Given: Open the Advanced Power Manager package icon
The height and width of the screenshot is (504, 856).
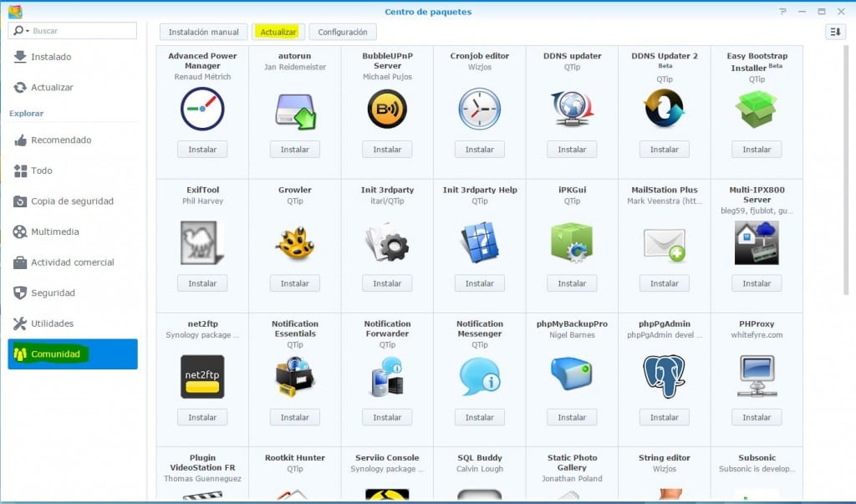Looking at the screenshot, I should pos(201,109).
